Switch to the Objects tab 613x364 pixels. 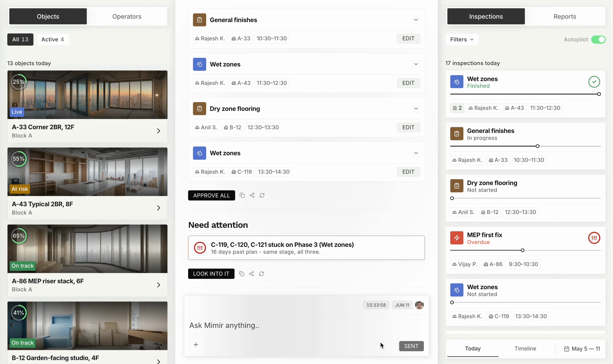pos(48,16)
